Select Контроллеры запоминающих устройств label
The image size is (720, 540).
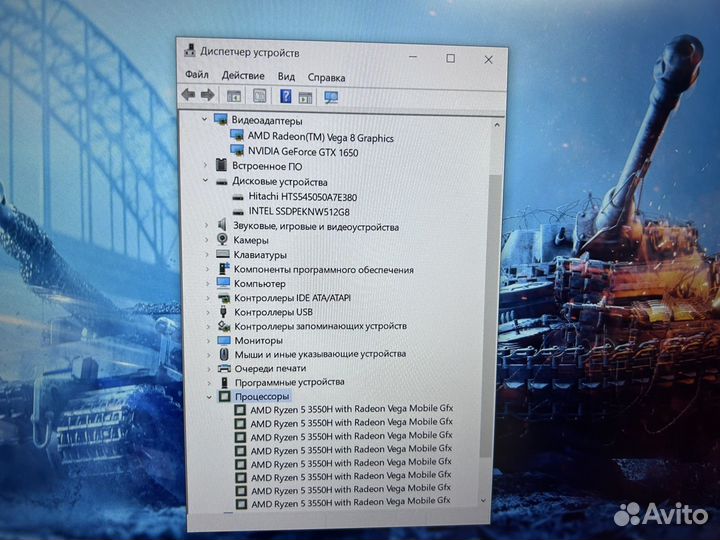tap(321, 326)
